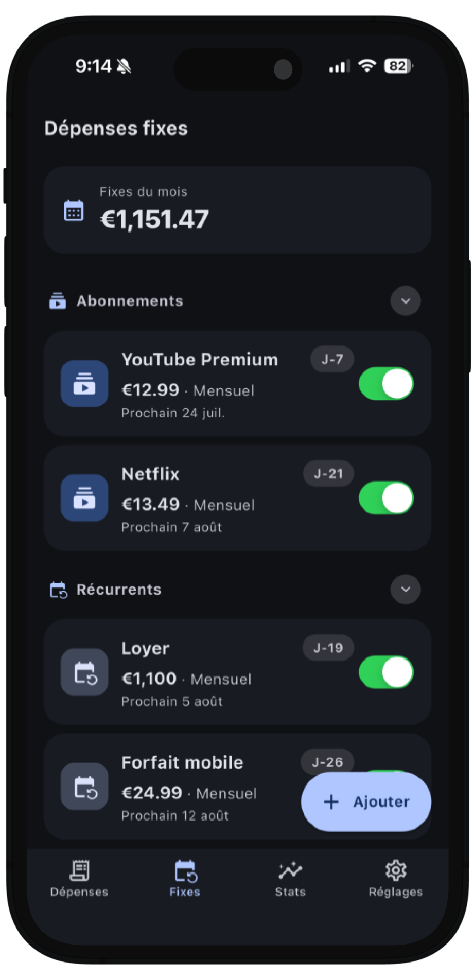Tap the Abonnements section header icon
This screenshot has height=980, width=474.
click(x=58, y=301)
